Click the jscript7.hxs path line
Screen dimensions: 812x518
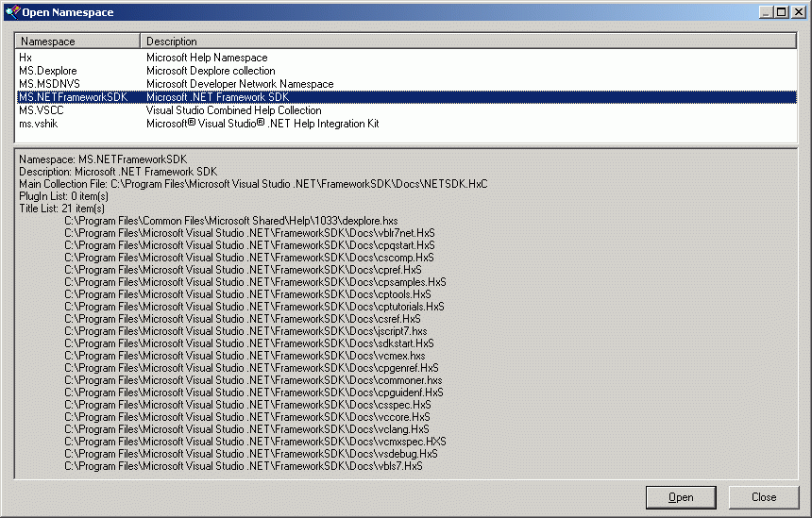[246, 331]
